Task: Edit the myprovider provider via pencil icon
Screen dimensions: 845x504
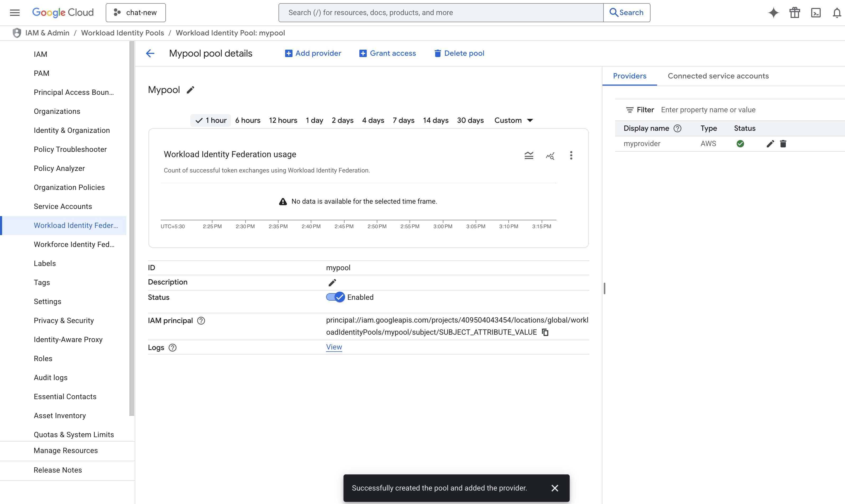Action: [x=770, y=143]
